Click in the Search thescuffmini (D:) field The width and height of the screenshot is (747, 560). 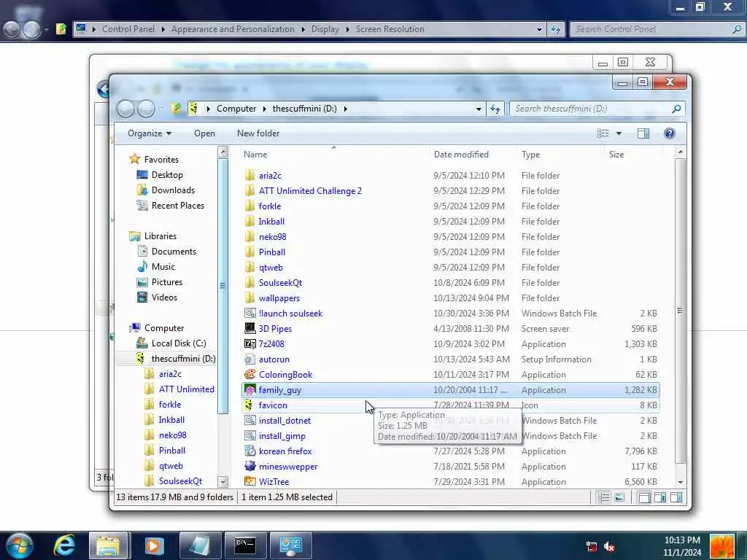point(591,109)
